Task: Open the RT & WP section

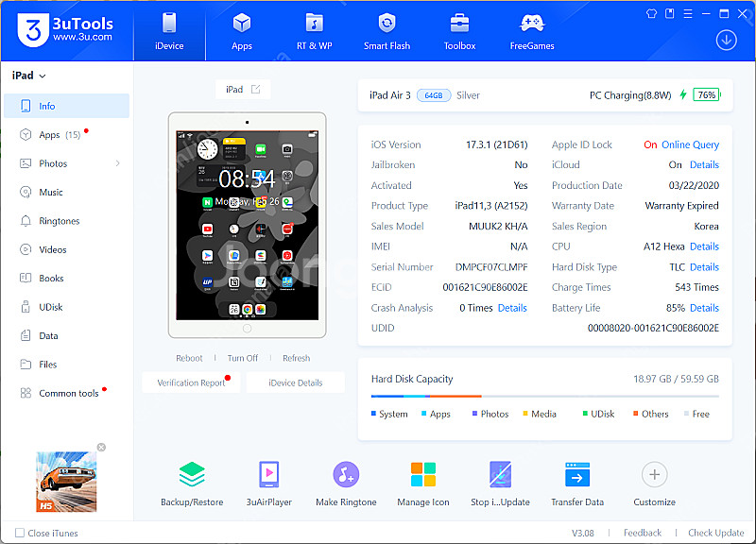Action: click(x=315, y=32)
